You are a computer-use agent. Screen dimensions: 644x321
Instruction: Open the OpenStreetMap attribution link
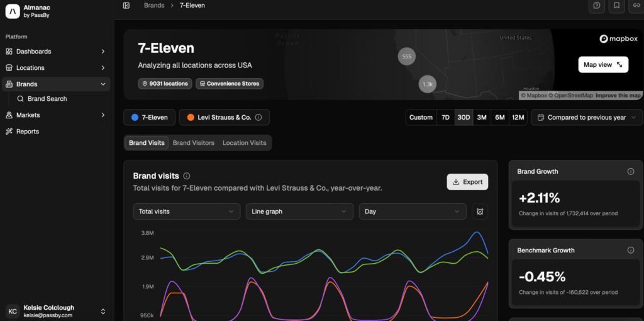pyautogui.click(x=571, y=95)
